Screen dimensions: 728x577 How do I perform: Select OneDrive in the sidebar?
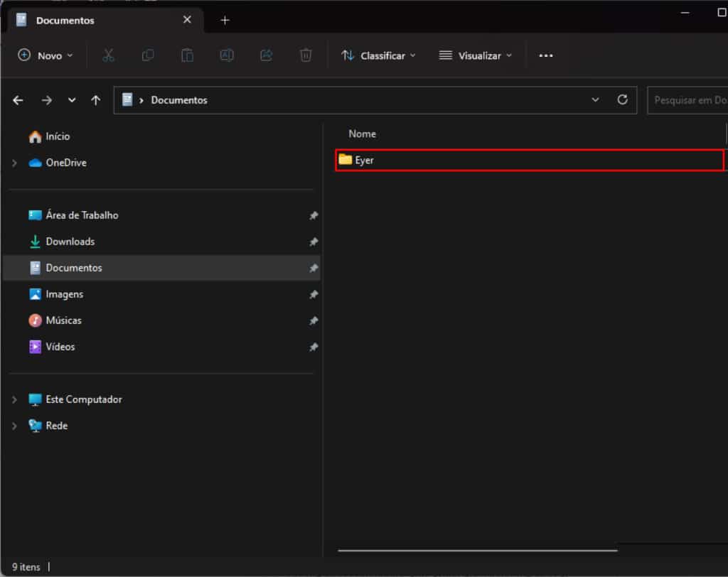click(x=66, y=163)
